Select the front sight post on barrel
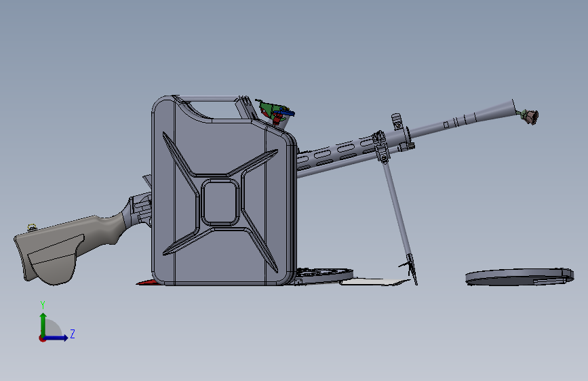The width and height of the screenshot is (588, 381). click(x=396, y=122)
